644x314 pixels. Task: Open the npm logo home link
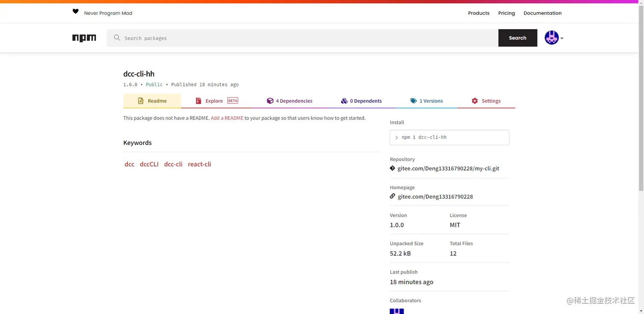point(84,38)
